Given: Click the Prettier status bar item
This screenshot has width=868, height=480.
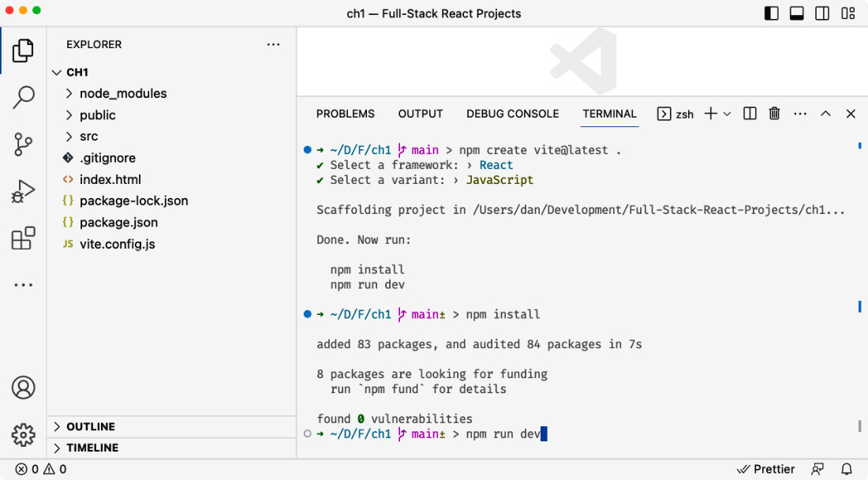Looking at the screenshot, I should pyautogui.click(x=765, y=469).
